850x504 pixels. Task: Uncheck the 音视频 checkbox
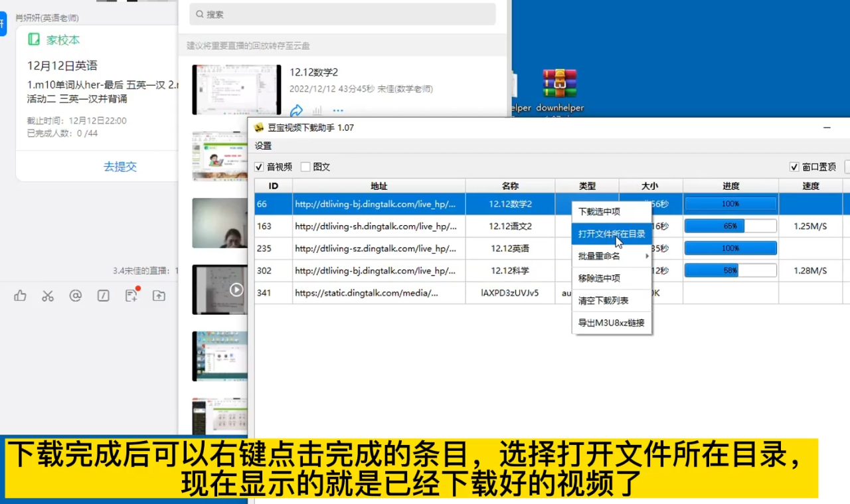(x=259, y=167)
